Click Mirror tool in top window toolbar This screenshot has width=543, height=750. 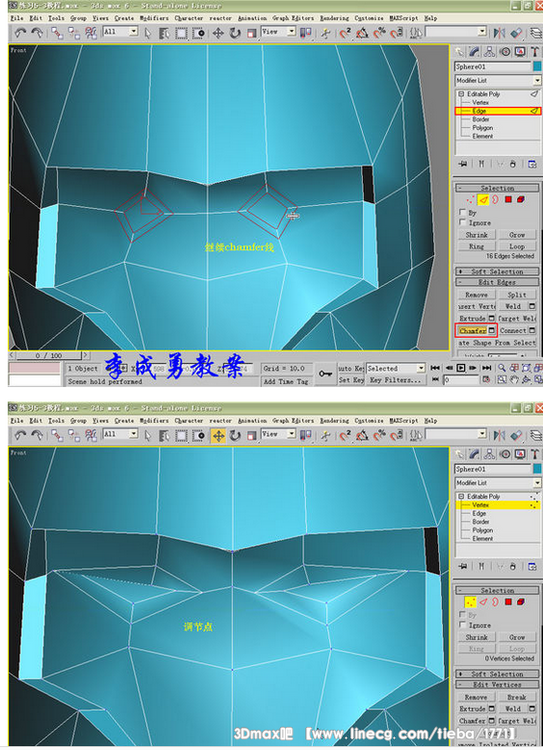point(499,33)
